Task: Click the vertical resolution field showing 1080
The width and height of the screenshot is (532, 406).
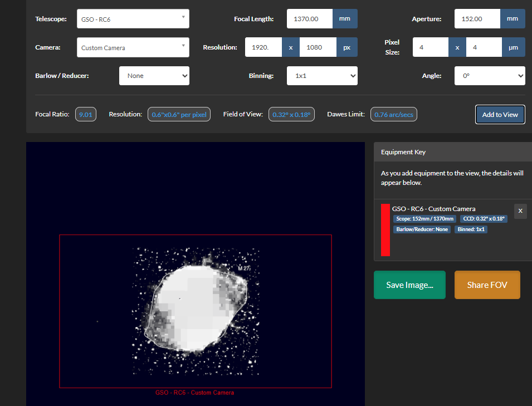Action: tap(318, 47)
